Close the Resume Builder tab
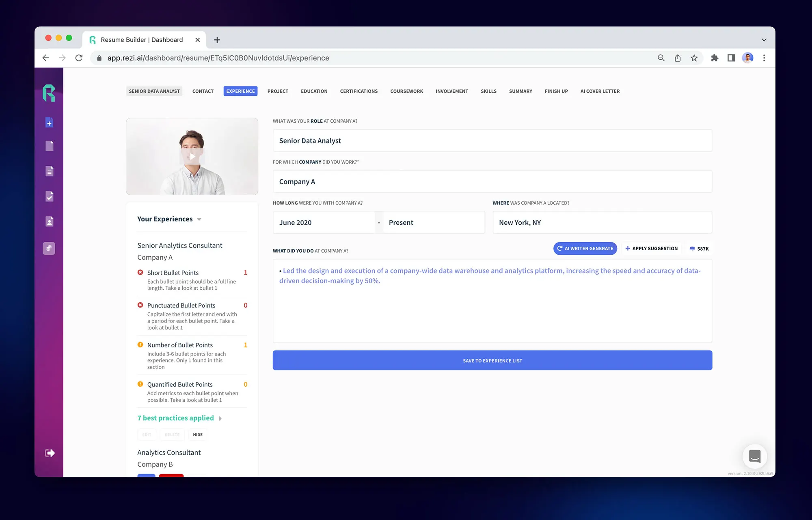Image resolution: width=812 pixels, height=520 pixels. pyautogui.click(x=197, y=40)
